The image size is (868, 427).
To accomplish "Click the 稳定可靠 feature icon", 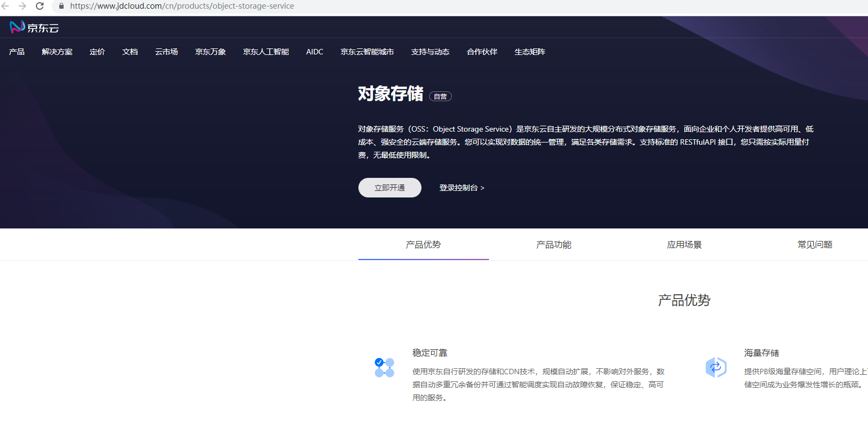I will pos(385,368).
